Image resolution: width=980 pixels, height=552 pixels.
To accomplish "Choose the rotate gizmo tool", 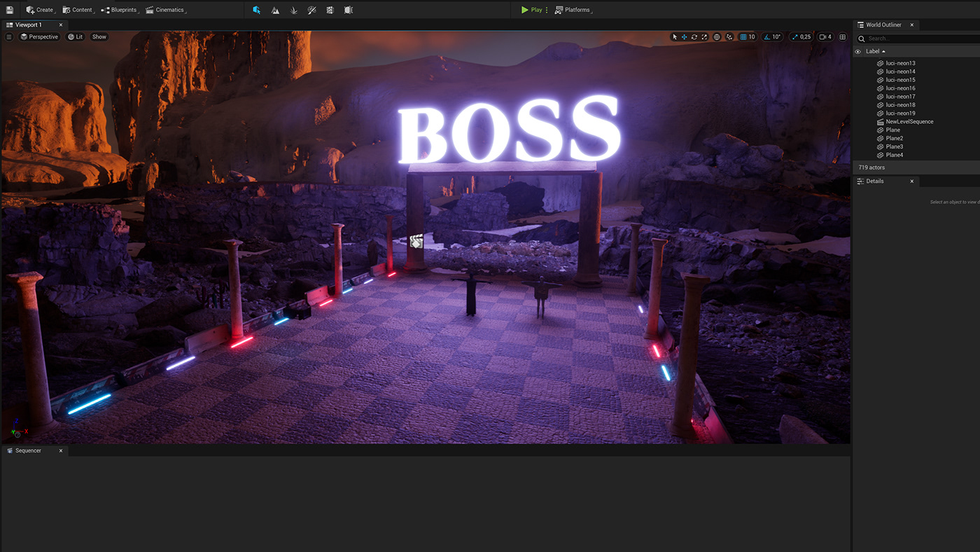I will pos(694,37).
